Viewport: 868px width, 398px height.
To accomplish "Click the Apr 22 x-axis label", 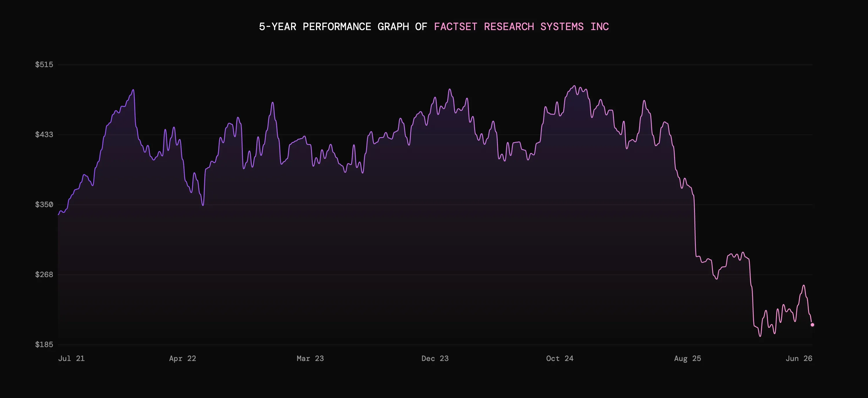I will (x=183, y=359).
